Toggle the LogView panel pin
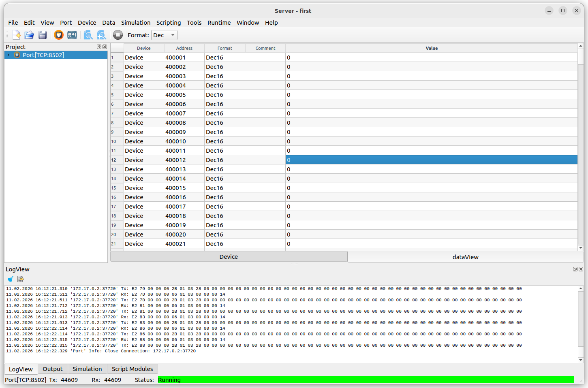 click(x=575, y=269)
